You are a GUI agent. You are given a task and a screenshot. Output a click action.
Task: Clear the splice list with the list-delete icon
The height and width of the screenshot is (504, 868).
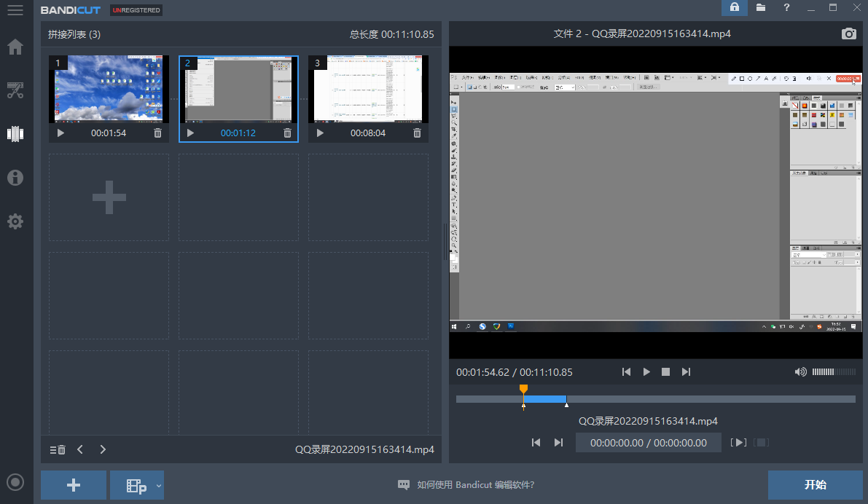pyautogui.click(x=58, y=449)
